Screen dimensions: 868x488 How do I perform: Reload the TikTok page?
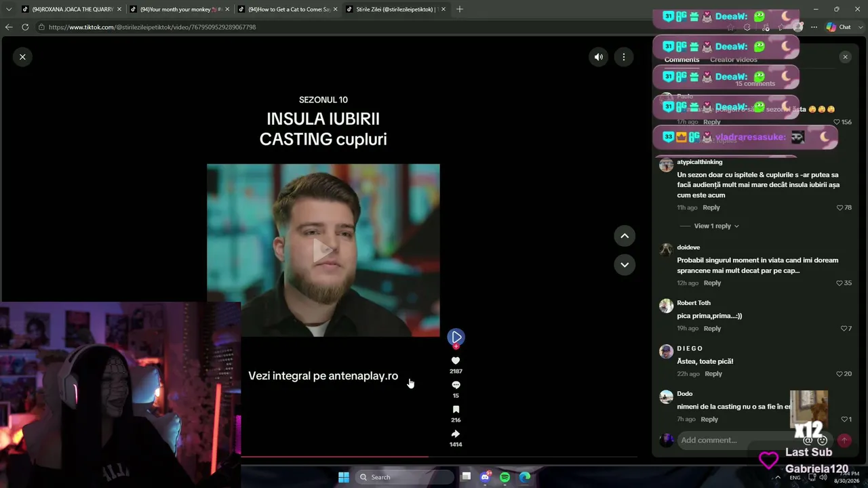tap(25, 27)
